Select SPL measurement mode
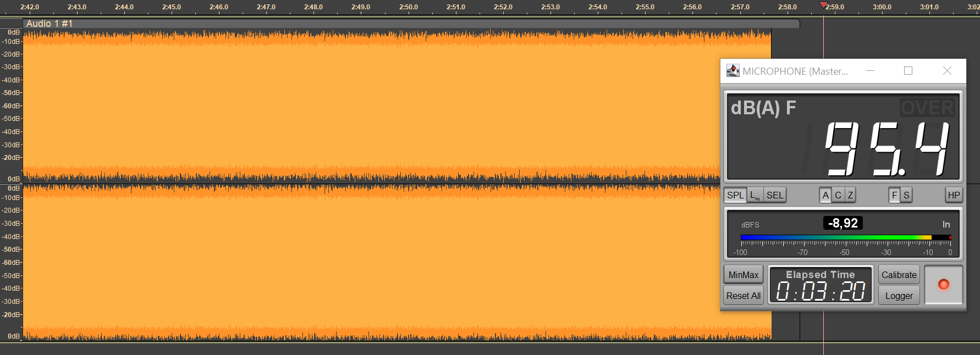Screen dimensions: 980x355 [x=735, y=195]
